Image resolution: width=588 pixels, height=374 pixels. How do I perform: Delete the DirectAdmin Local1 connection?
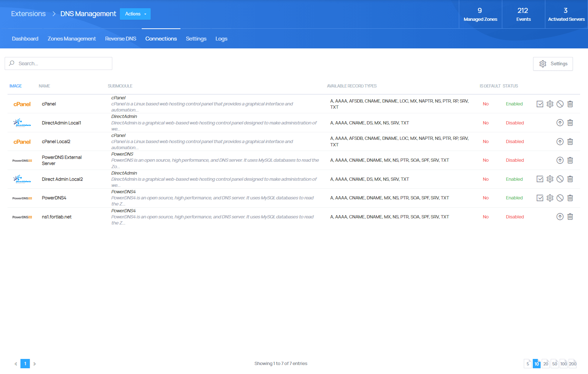570,123
